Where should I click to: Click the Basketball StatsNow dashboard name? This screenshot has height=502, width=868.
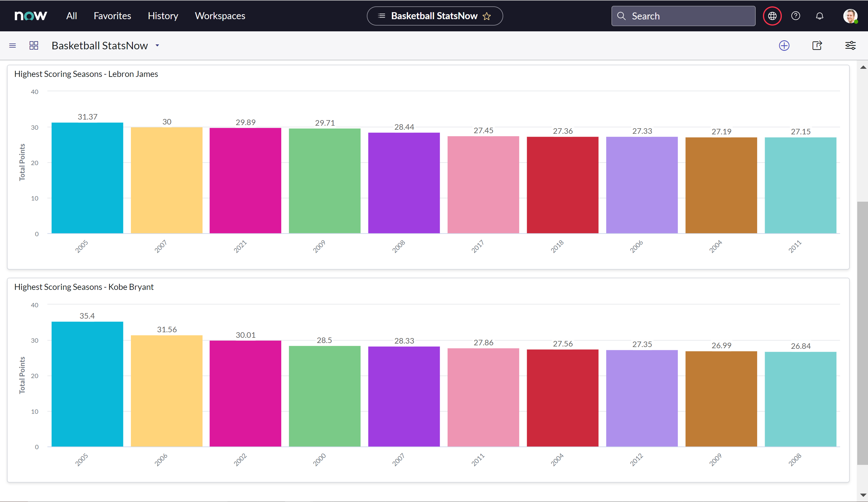[x=100, y=46]
